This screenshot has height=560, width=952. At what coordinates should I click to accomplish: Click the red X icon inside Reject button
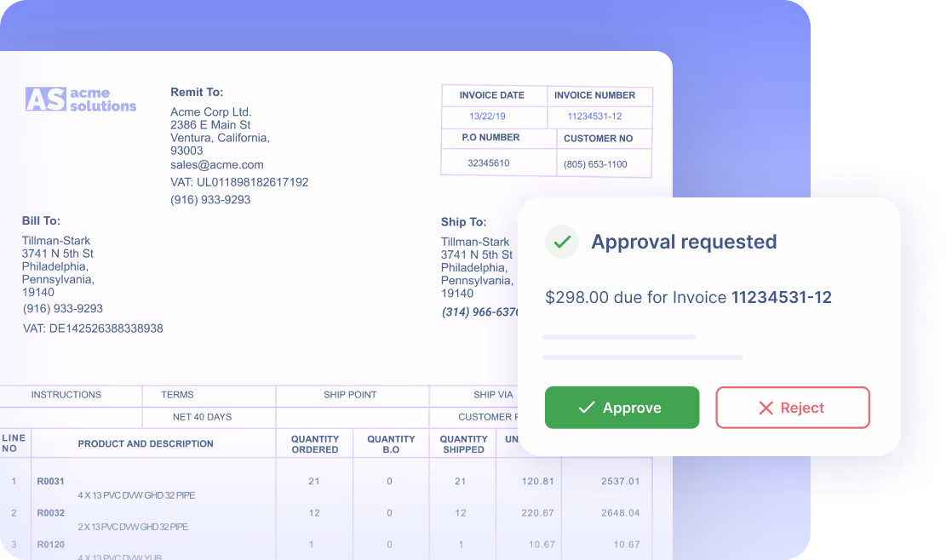(x=766, y=407)
